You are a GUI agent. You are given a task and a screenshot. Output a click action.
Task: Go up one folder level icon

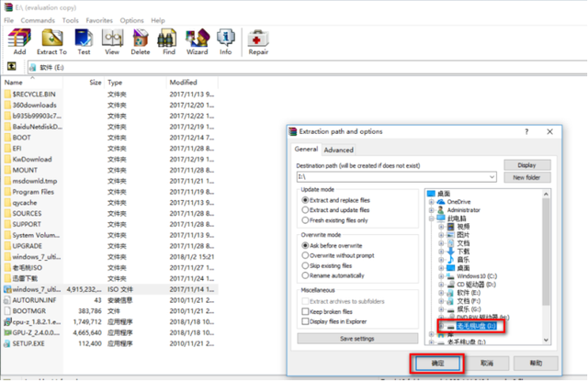click(x=12, y=67)
